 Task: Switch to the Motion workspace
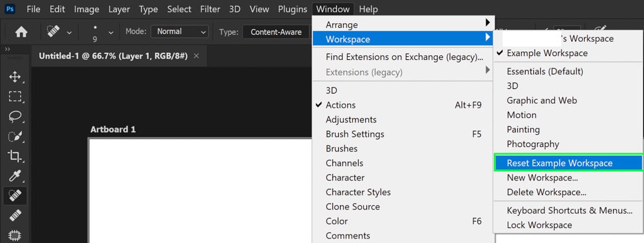[x=569, y=115]
